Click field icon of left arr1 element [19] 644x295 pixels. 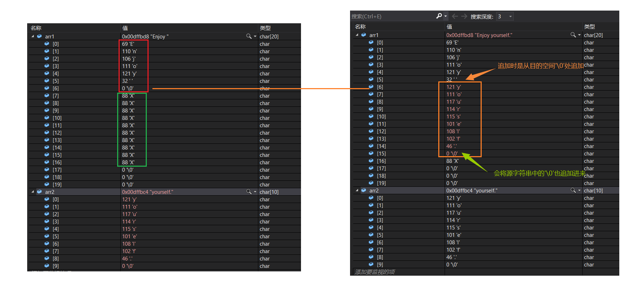point(47,184)
